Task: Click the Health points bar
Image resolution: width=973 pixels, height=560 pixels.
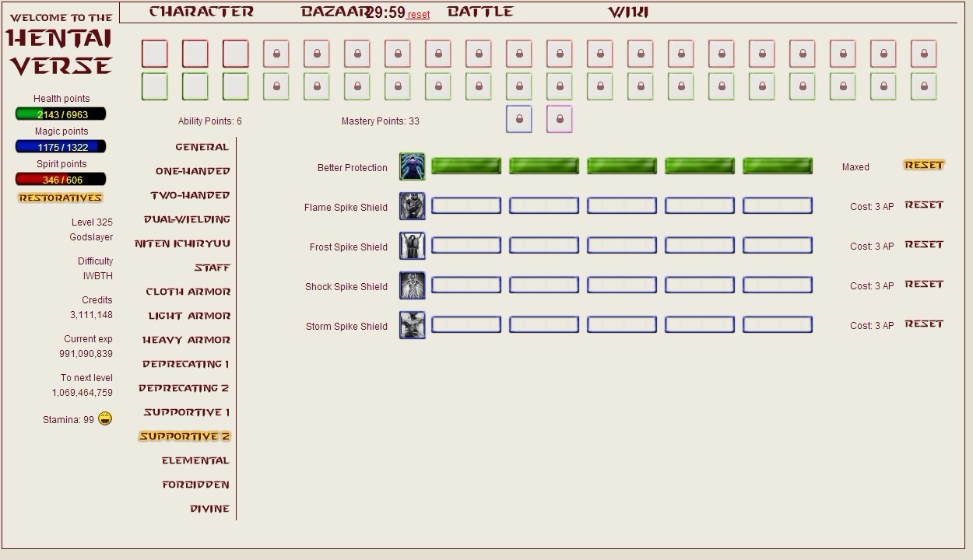Action: (61, 114)
